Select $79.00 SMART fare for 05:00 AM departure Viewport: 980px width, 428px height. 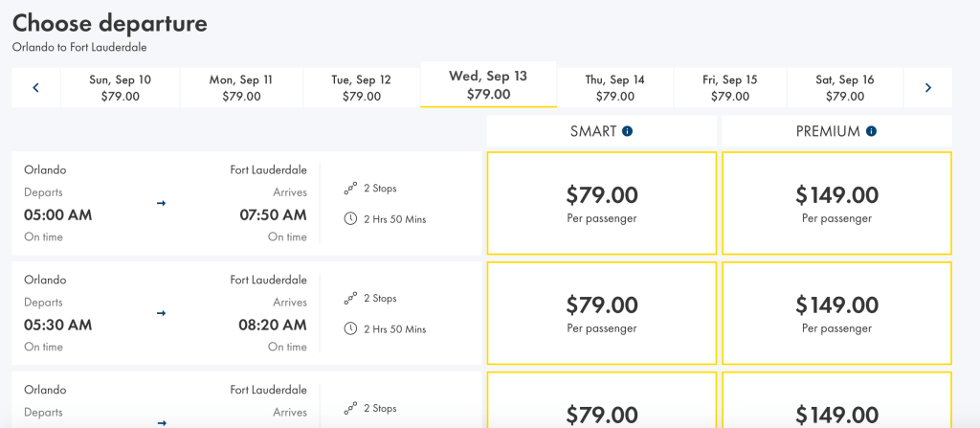tap(601, 203)
